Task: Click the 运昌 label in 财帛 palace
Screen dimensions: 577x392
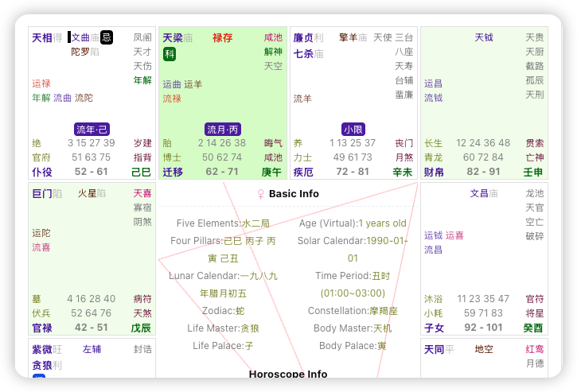Action: [433, 83]
